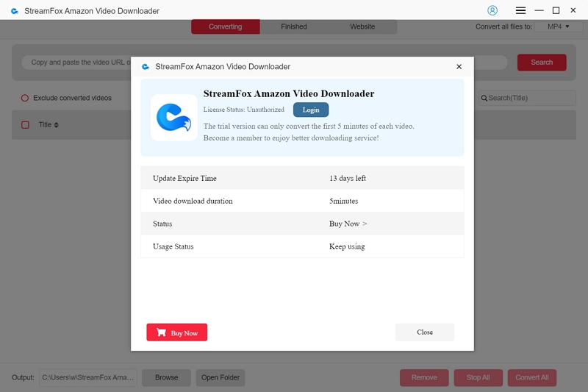The height and width of the screenshot is (392, 588).
Task: Click the Search(Title) input field
Action: (527, 98)
